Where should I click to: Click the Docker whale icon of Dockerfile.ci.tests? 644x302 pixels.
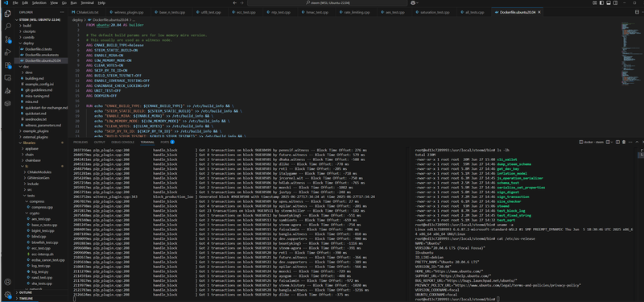coord(23,49)
